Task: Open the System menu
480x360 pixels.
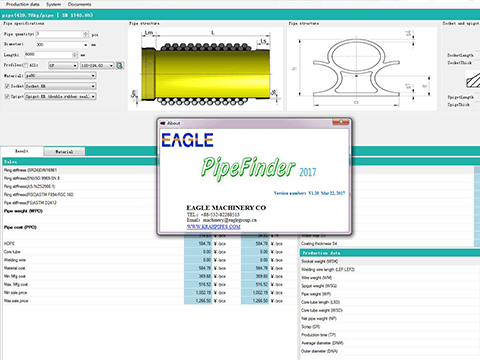Action: tap(53, 4)
